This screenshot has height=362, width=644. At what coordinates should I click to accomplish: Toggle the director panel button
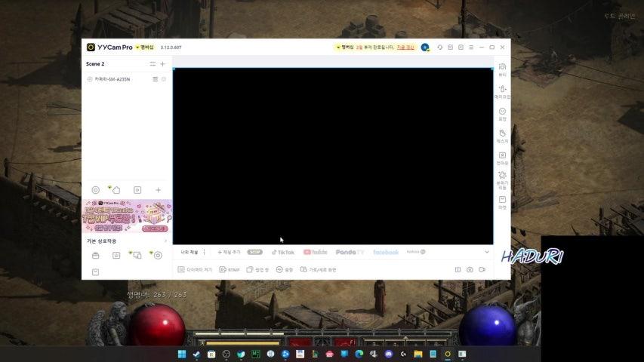coord(195,270)
